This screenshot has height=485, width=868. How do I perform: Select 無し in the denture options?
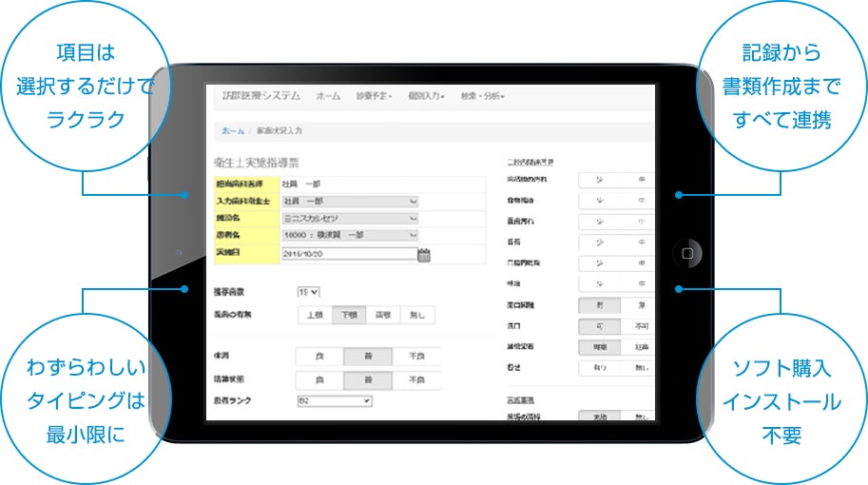pyautogui.click(x=417, y=315)
